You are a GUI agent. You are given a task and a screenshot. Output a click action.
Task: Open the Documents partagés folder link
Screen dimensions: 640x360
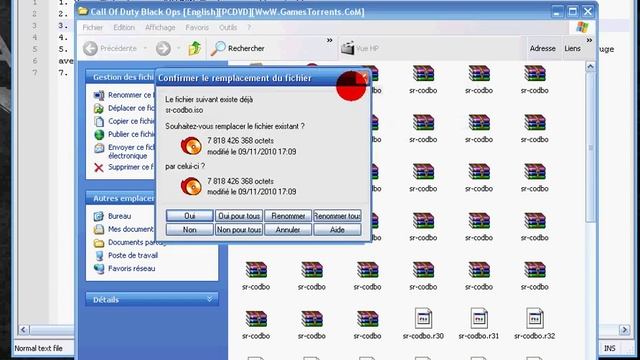(x=137, y=242)
